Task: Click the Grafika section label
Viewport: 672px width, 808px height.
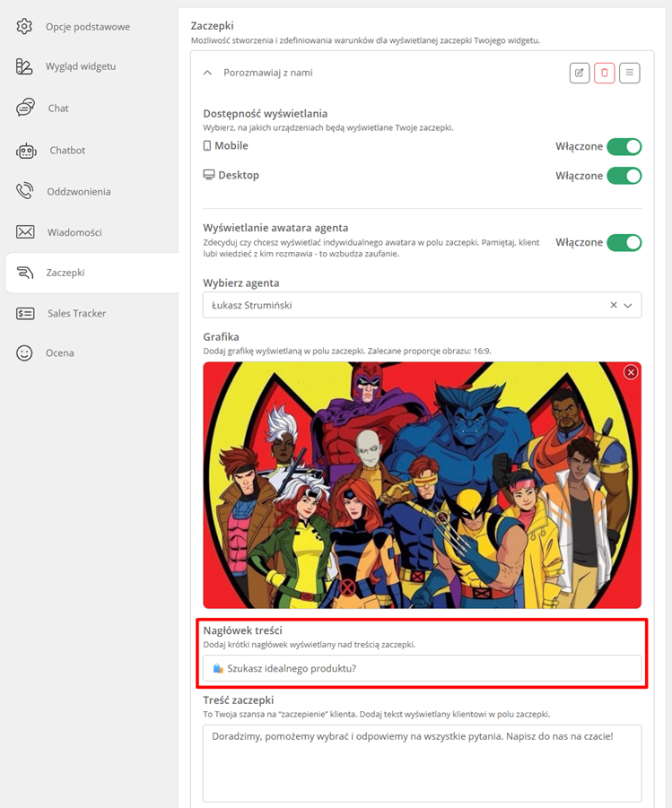Action: pyautogui.click(x=221, y=337)
